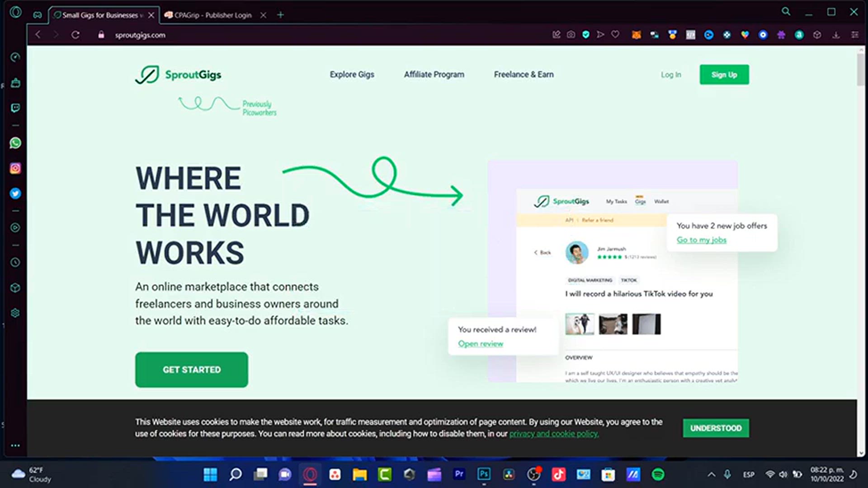Open Spotify from the taskbar

[658, 474]
